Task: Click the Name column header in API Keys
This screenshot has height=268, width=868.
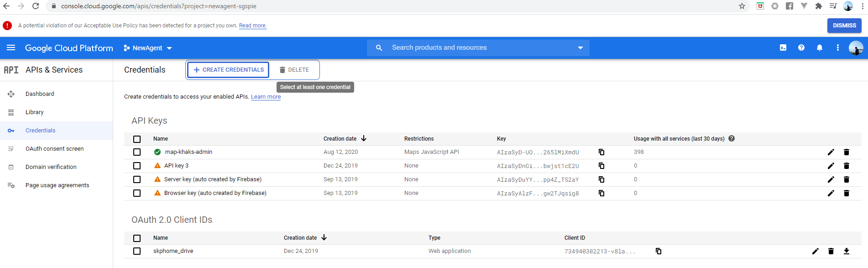Action: click(x=161, y=139)
